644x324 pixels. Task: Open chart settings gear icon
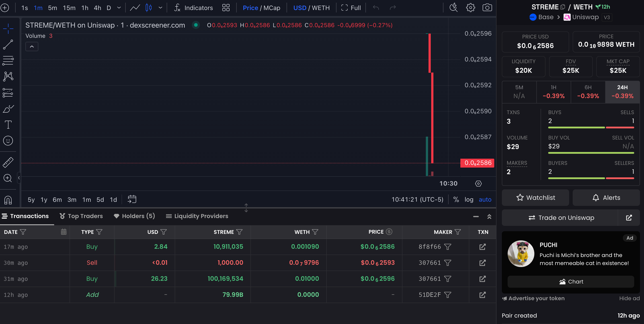[470, 8]
